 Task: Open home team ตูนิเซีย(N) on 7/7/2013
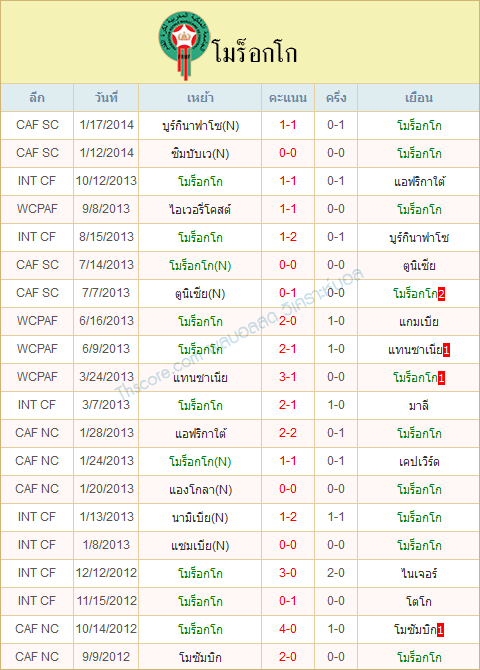(x=200, y=294)
